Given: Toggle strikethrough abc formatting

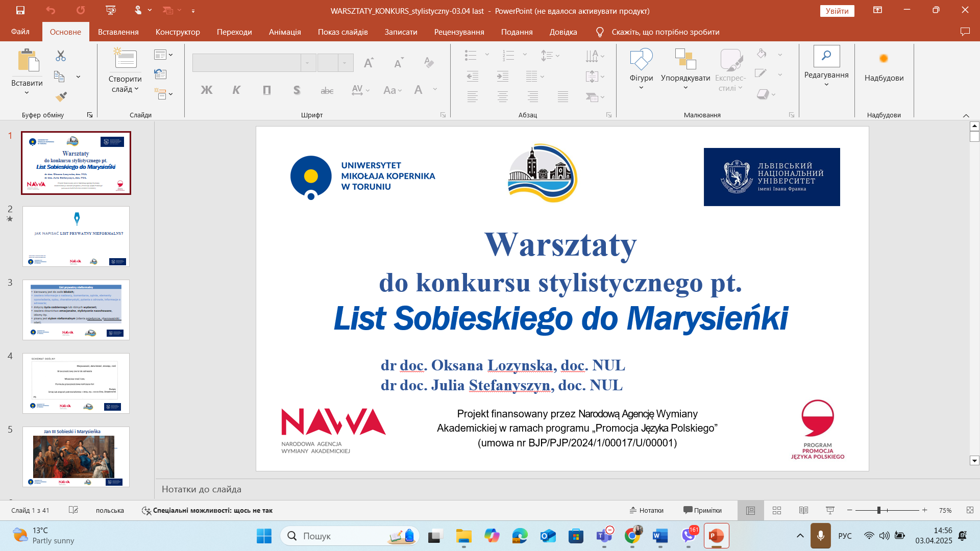Looking at the screenshot, I should [x=327, y=91].
